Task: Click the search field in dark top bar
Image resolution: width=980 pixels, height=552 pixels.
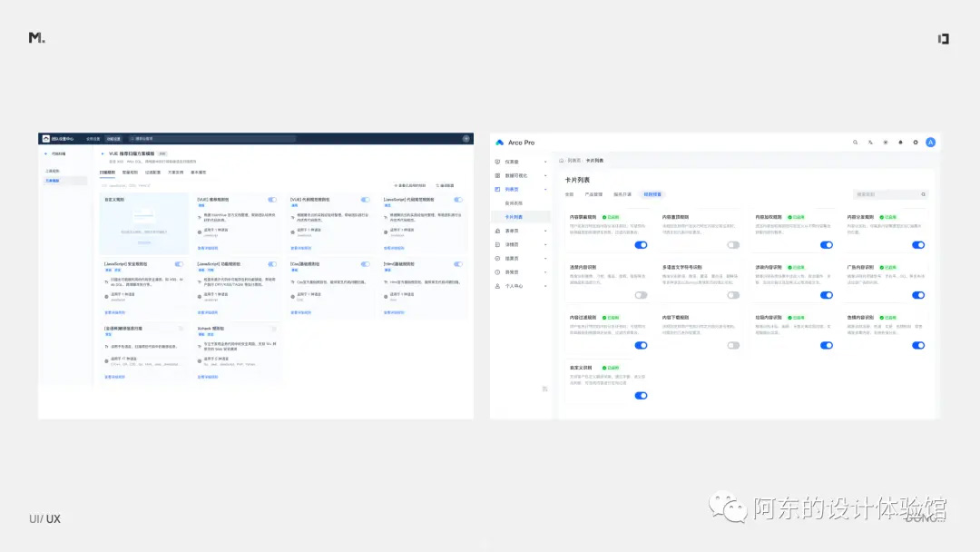Action: 212,139
